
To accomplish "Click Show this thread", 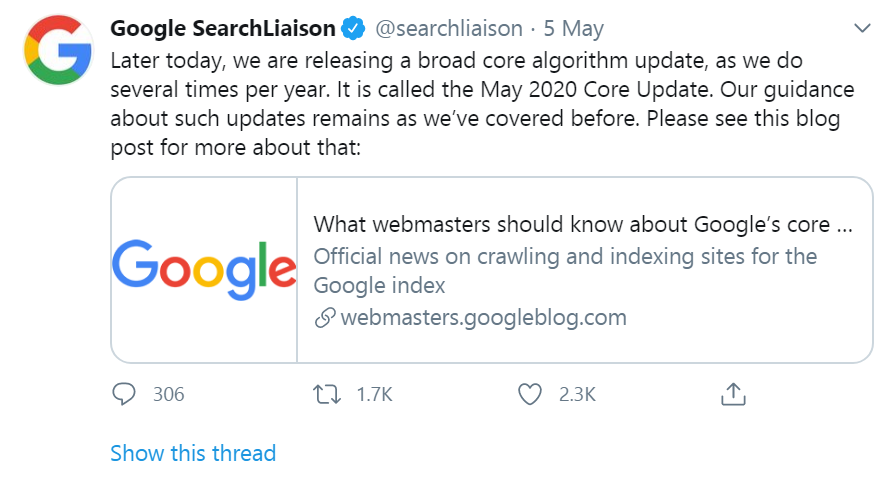I will point(193,453).
